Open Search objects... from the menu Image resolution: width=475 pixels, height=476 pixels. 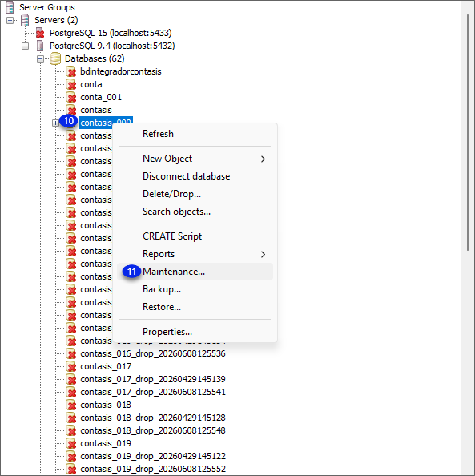195,212
